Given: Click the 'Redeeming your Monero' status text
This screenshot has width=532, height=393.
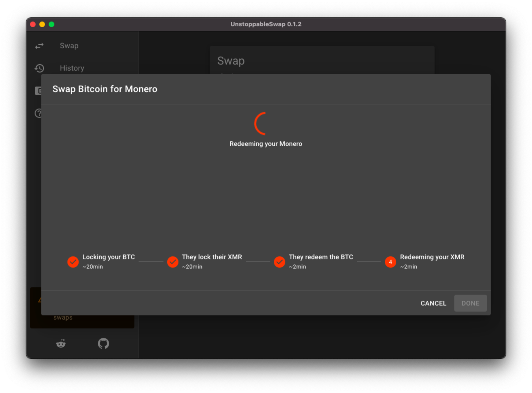Looking at the screenshot, I should point(266,144).
